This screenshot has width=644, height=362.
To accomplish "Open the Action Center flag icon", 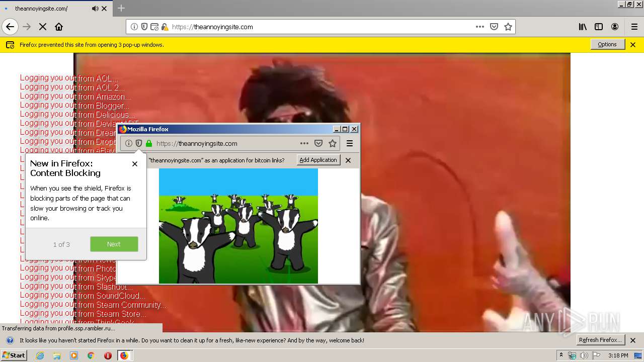I will (x=596, y=355).
